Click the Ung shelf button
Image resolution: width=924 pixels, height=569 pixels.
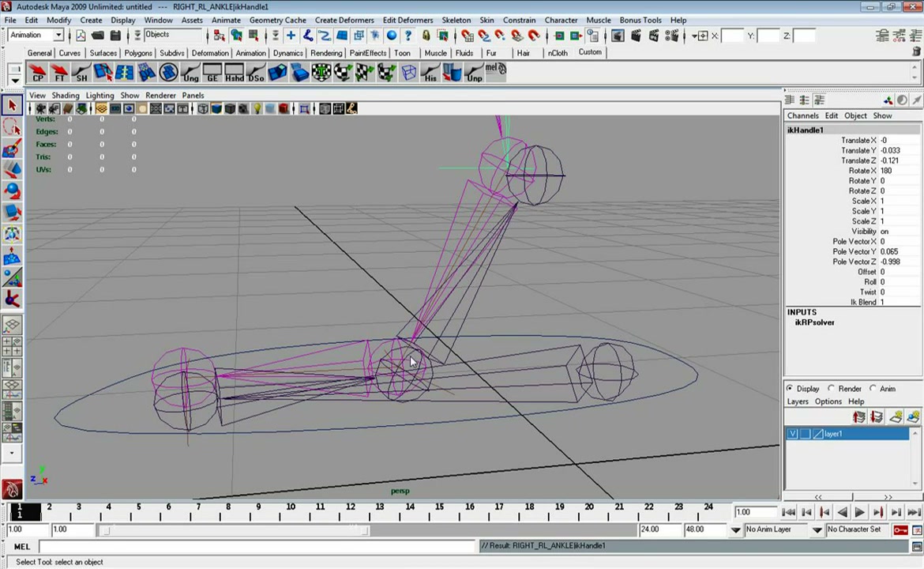[x=190, y=73]
